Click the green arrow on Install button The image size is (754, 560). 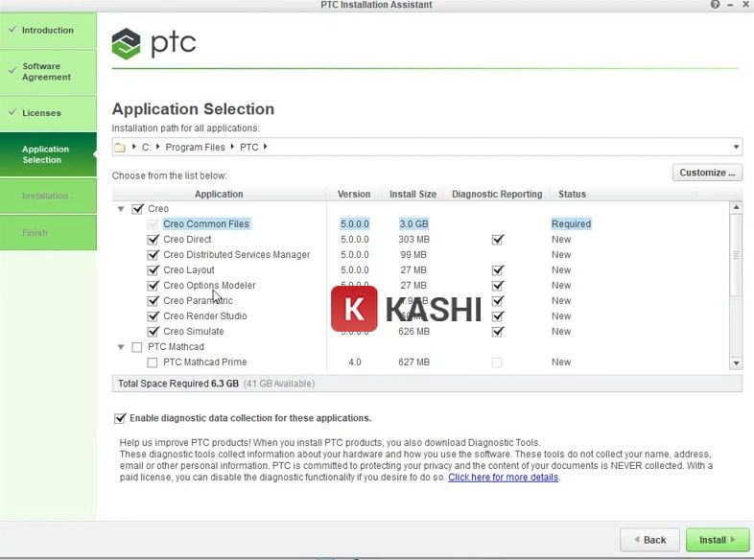click(735, 540)
